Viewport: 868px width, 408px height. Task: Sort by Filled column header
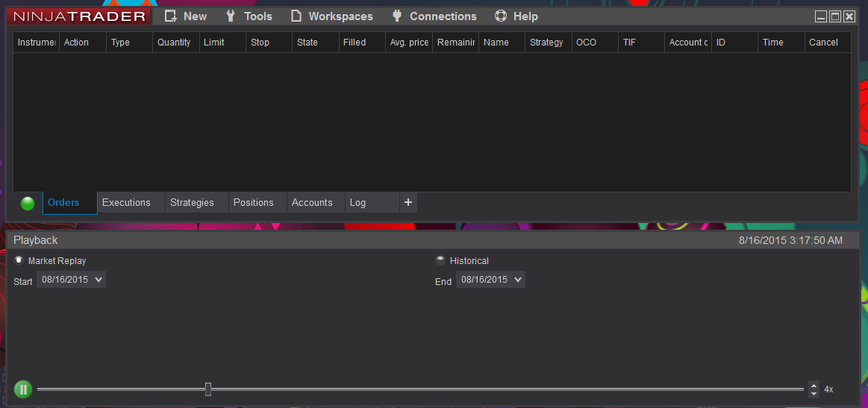coord(362,42)
